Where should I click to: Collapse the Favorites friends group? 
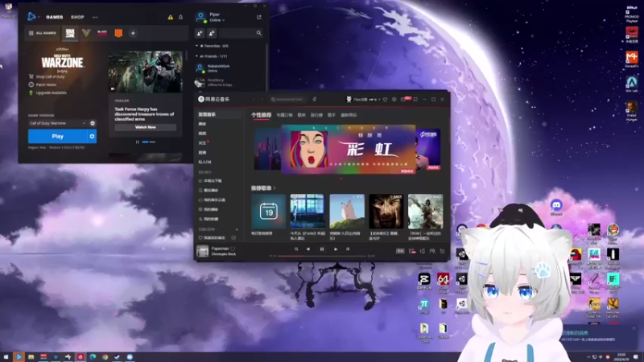[196, 46]
